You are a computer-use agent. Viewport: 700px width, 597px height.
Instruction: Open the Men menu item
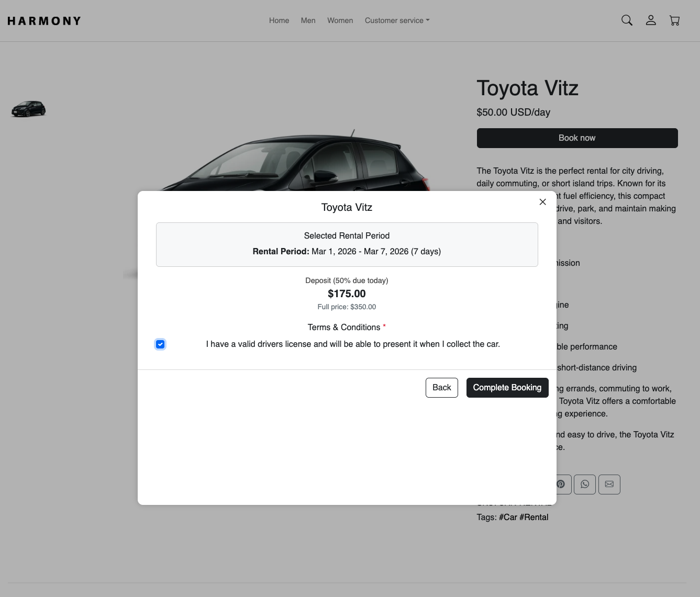click(308, 20)
